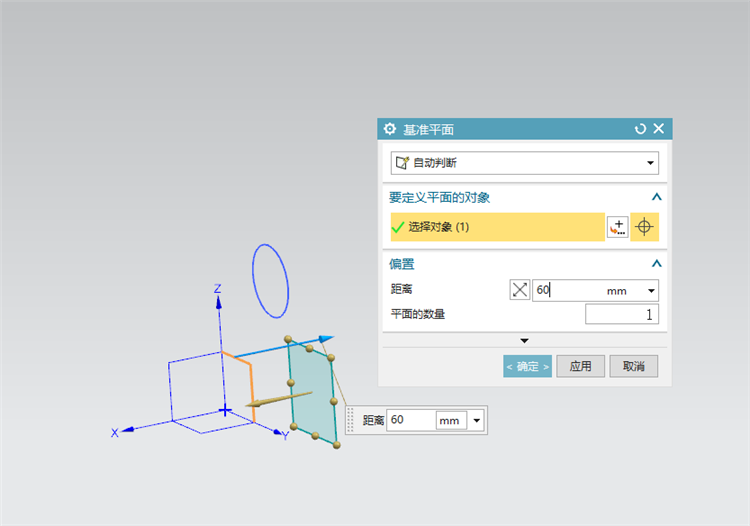
Task: Click the on-screen mm unit box
Action: (451, 421)
